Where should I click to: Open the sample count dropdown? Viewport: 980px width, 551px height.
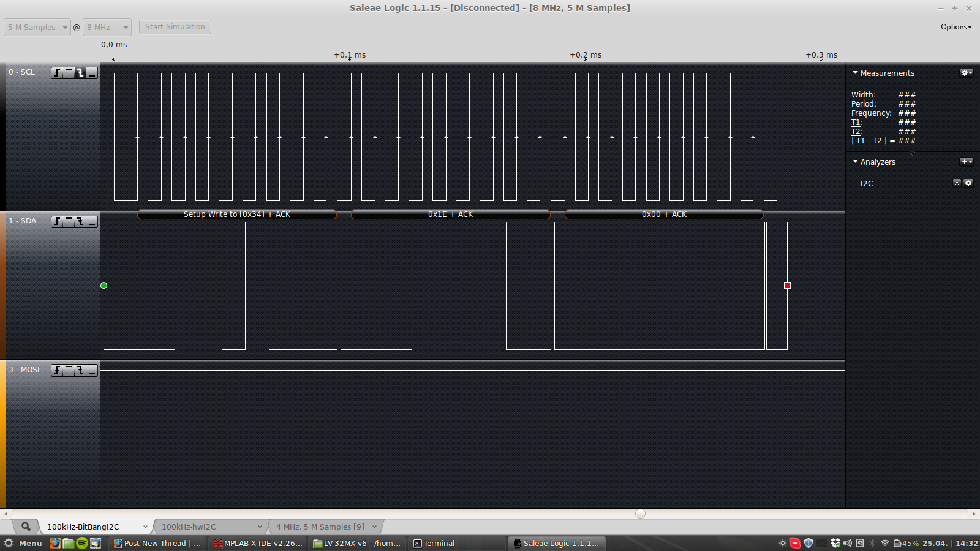[x=37, y=27]
